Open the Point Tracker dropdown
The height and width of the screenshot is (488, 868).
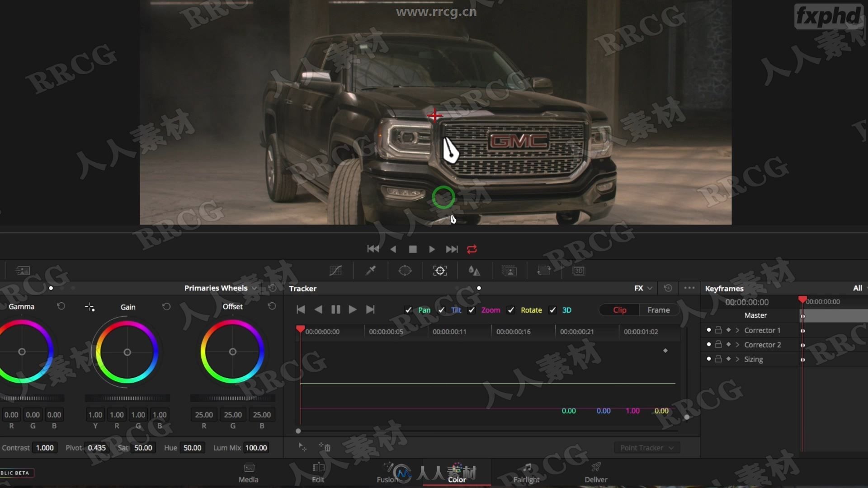(x=647, y=448)
